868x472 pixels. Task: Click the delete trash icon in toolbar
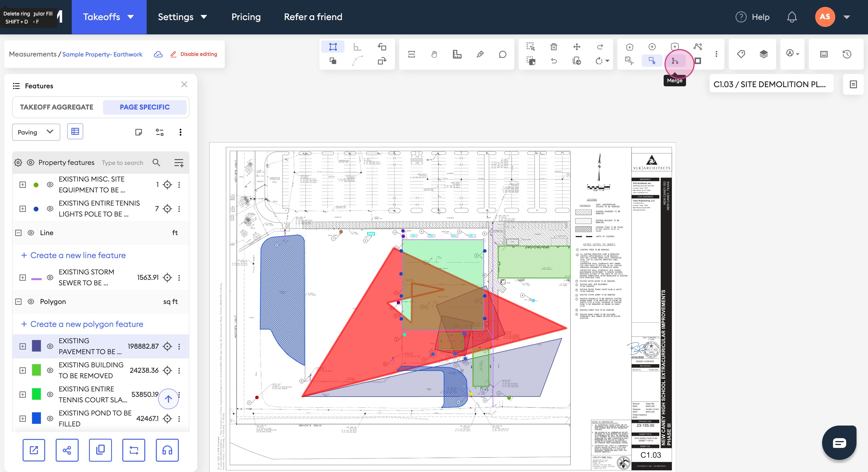554,47
